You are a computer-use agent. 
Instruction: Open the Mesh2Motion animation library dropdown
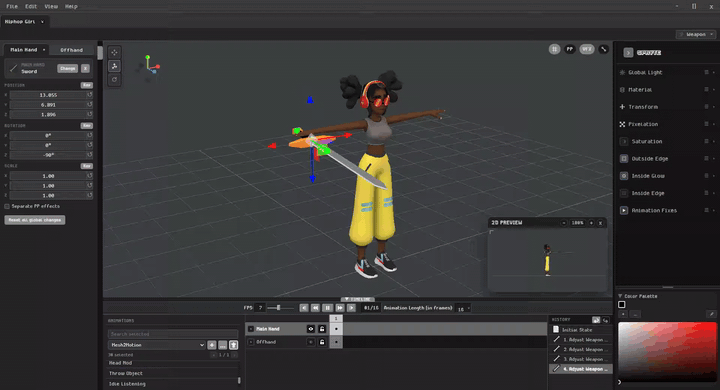coord(156,345)
